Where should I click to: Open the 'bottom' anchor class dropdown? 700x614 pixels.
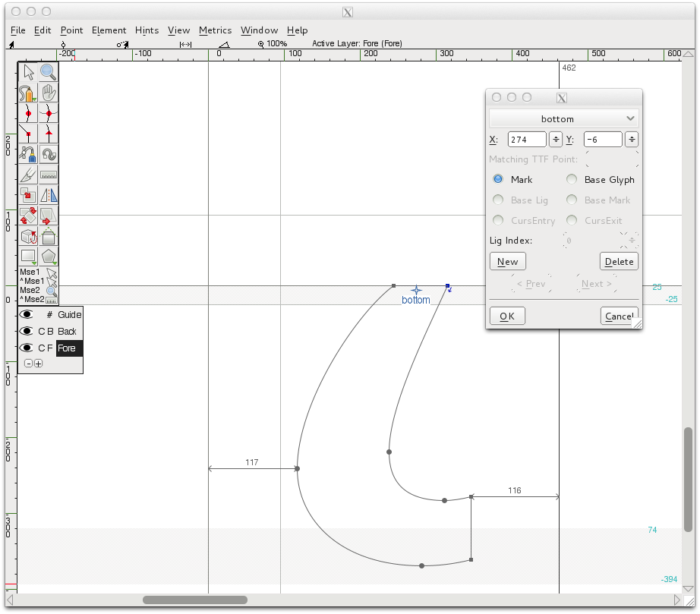pos(563,118)
